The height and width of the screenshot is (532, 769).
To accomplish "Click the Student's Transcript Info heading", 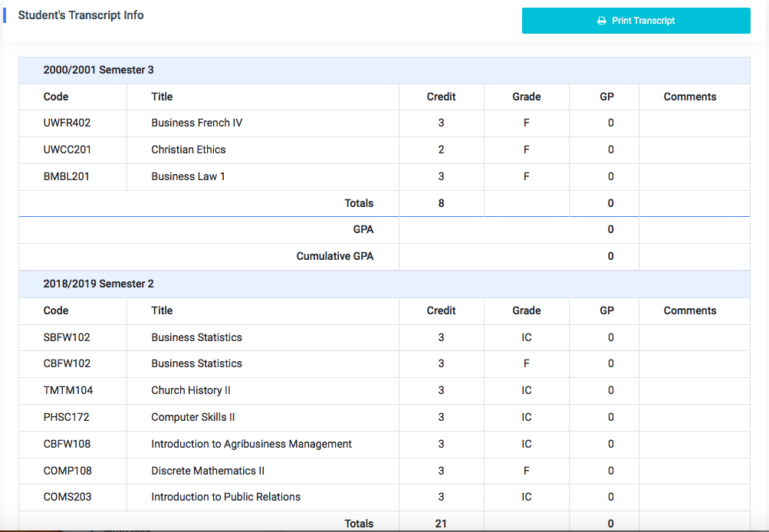I will point(81,15).
